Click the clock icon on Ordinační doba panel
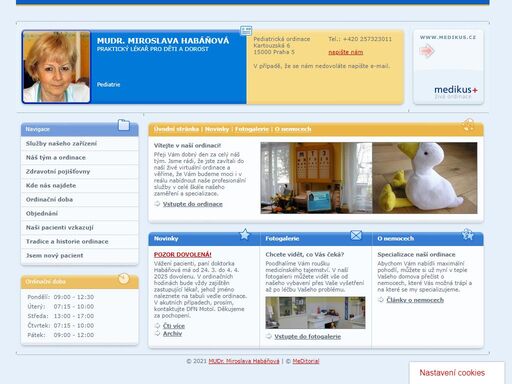The width and height of the screenshot is (512, 384). (124, 278)
